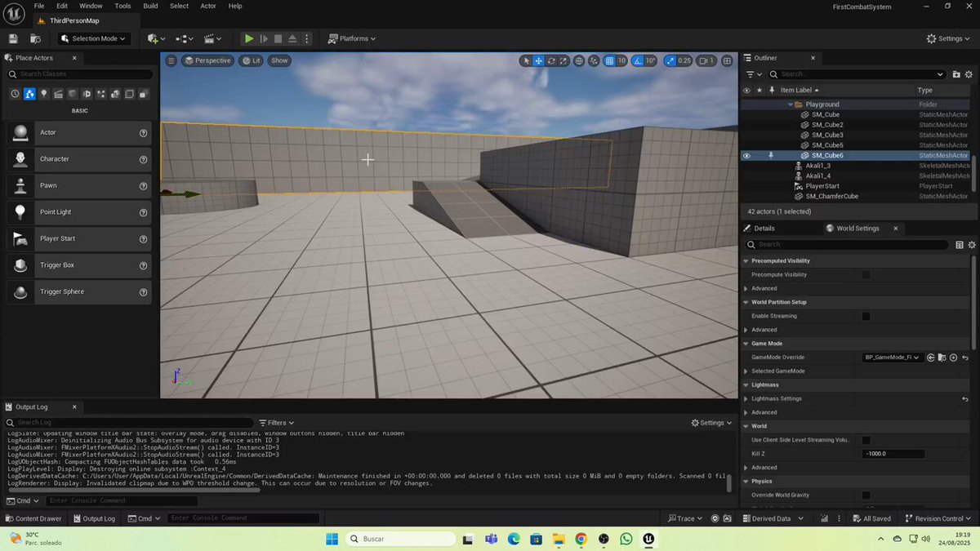
Task: Enable the Precompute Visibility checkbox
Action: pos(866,275)
